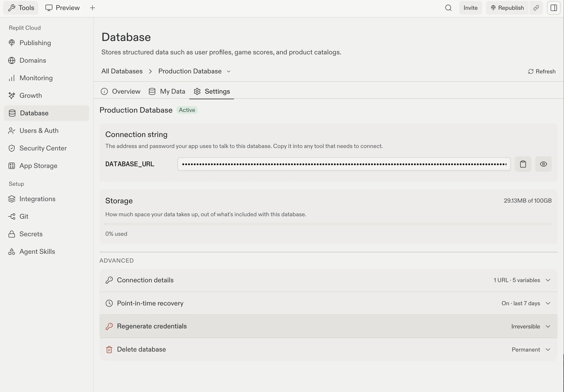Screen dimensions: 564x392
Task: Click the Invite button
Action: [x=470, y=8]
